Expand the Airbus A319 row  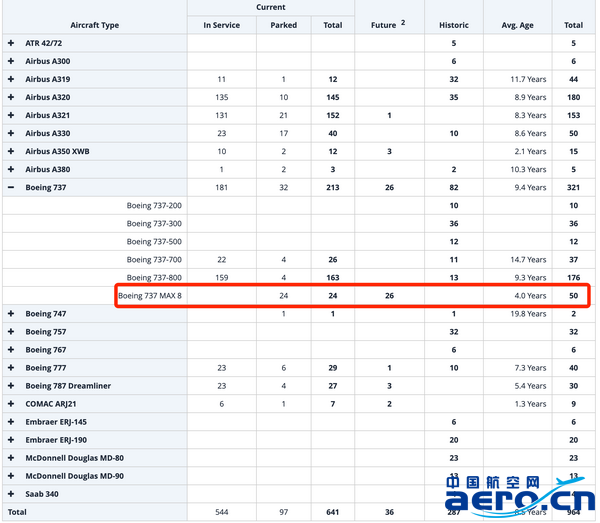click(11, 79)
